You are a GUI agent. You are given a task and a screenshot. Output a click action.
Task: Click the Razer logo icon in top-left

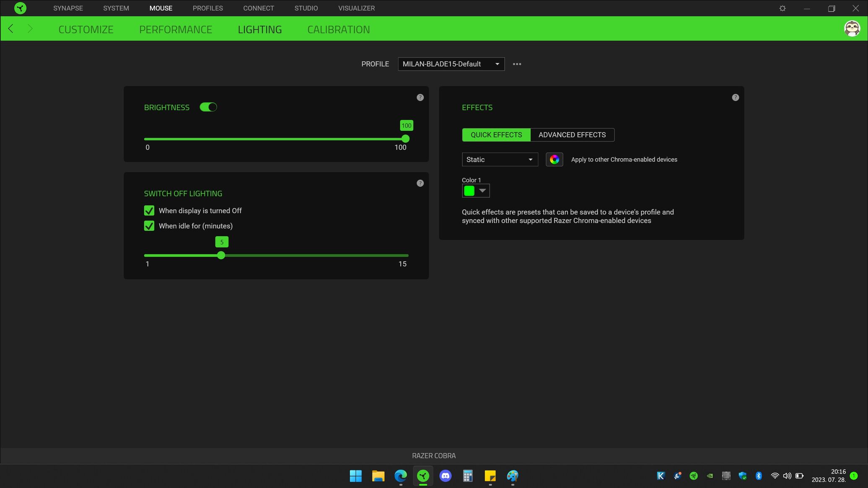pos(20,8)
